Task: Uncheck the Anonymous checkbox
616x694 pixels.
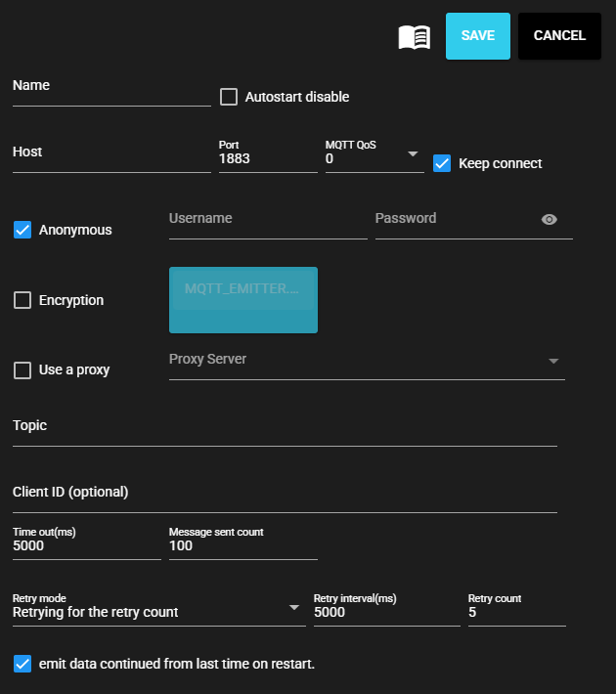Action: point(22,230)
